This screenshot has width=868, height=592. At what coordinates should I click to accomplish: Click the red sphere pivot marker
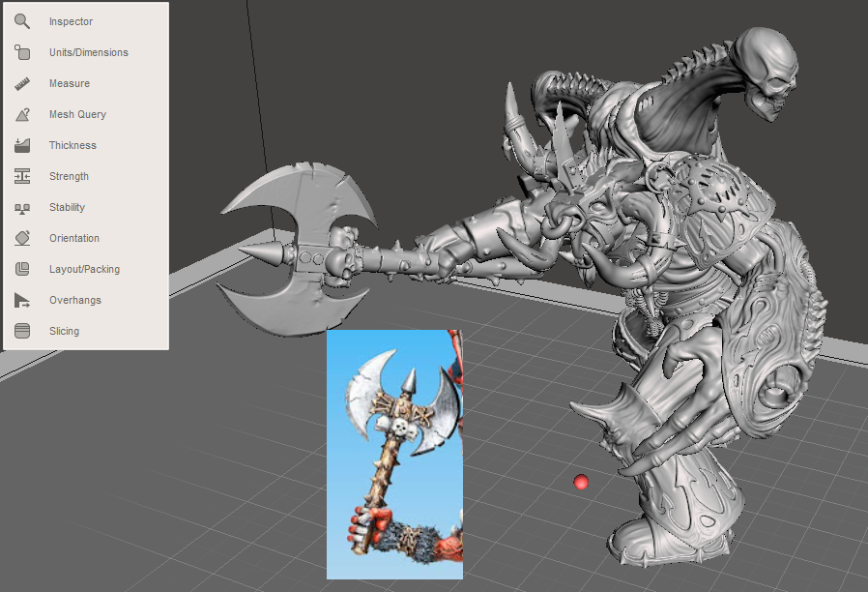tap(581, 482)
